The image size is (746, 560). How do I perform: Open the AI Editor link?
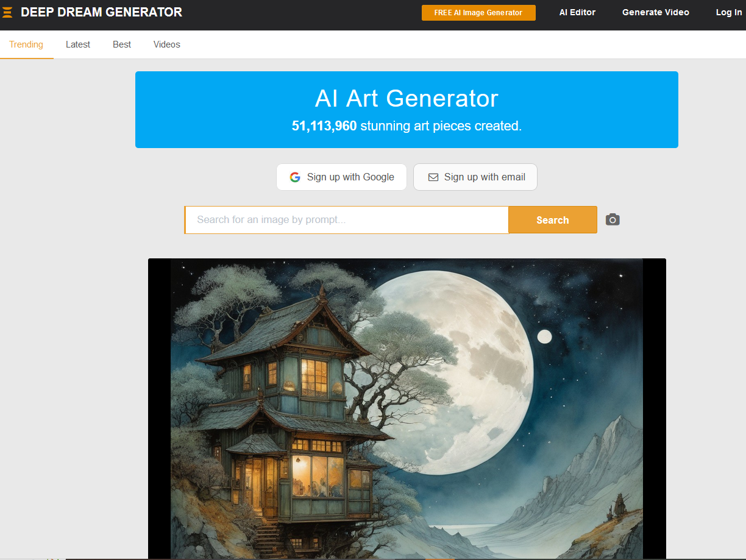[x=577, y=12]
